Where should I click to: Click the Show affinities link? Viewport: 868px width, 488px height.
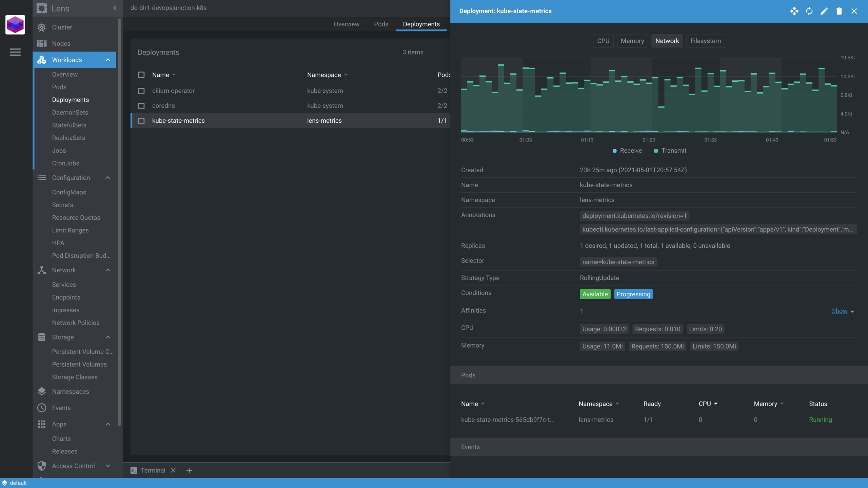click(x=840, y=311)
